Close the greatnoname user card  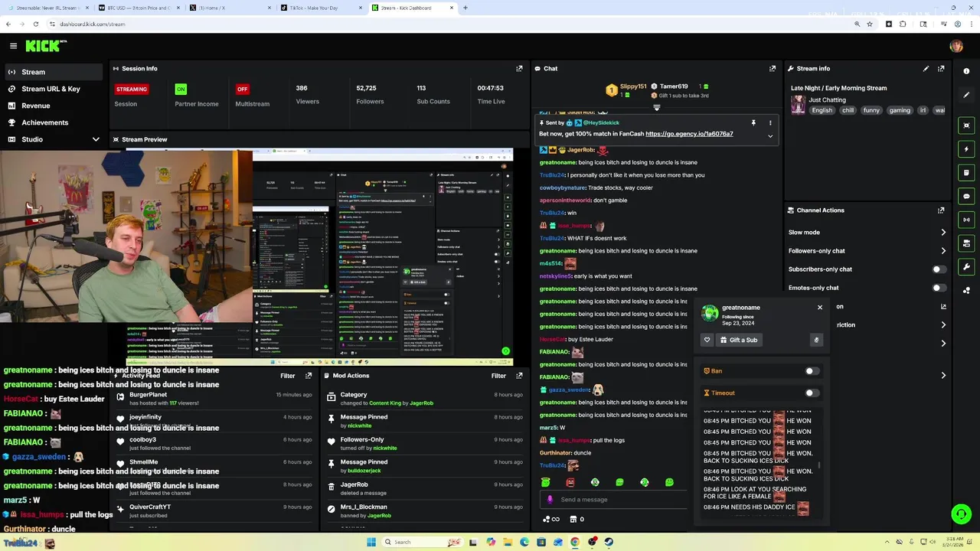(820, 308)
